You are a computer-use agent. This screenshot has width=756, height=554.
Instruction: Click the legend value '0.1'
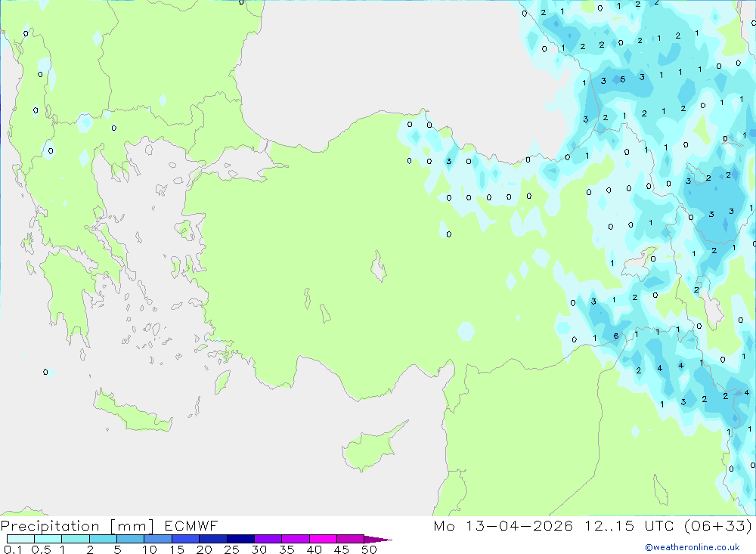[12, 549]
